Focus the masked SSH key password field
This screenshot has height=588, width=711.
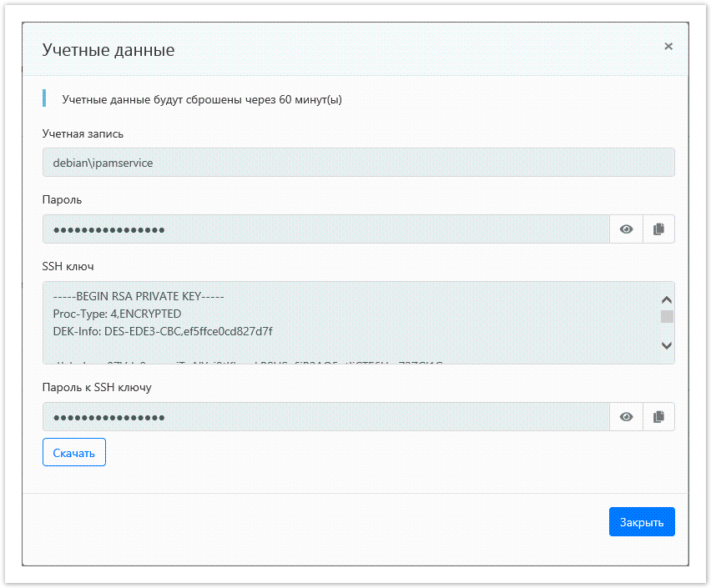click(x=325, y=417)
